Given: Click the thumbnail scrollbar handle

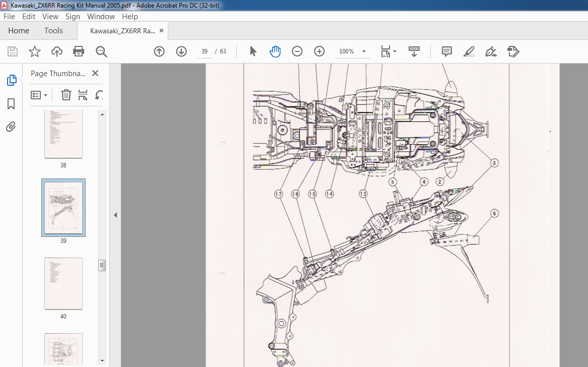Looking at the screenshot, I should point(102,265).
